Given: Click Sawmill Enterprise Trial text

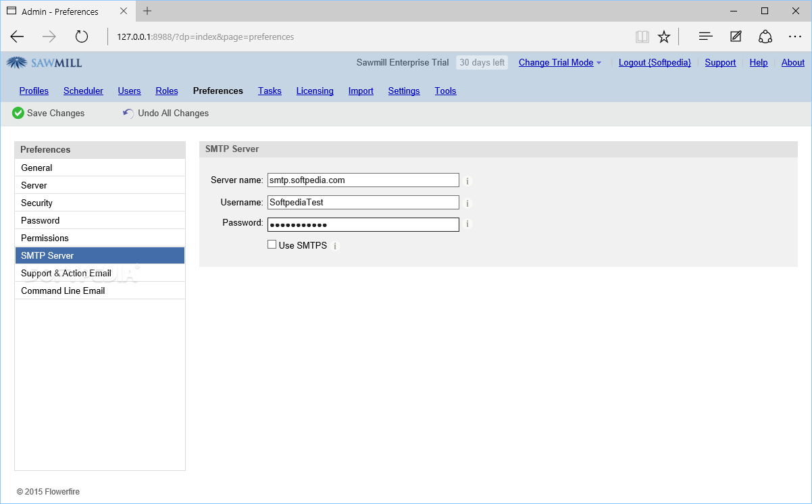Looking at the screenshot, I should (x=403, y=62).
